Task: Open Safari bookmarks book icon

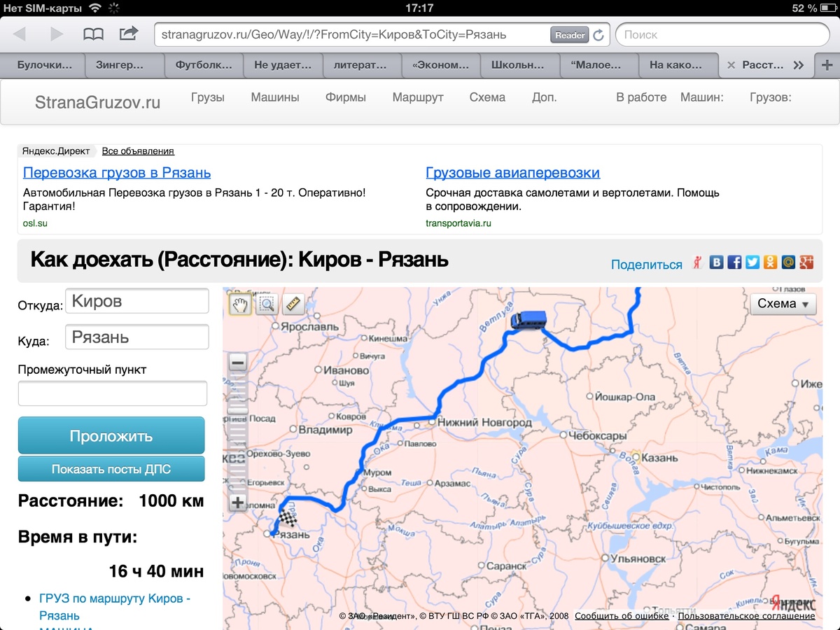Action: coord(93,34)
